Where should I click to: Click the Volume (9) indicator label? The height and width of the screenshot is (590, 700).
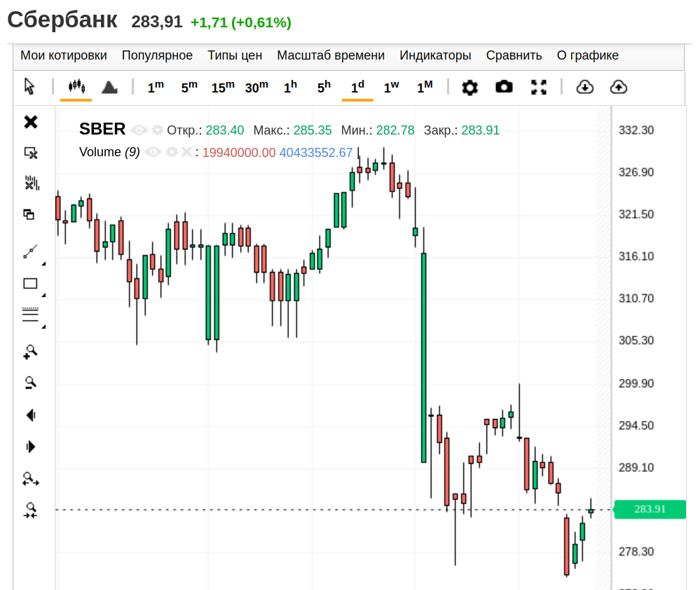click(x=109, y=152)
